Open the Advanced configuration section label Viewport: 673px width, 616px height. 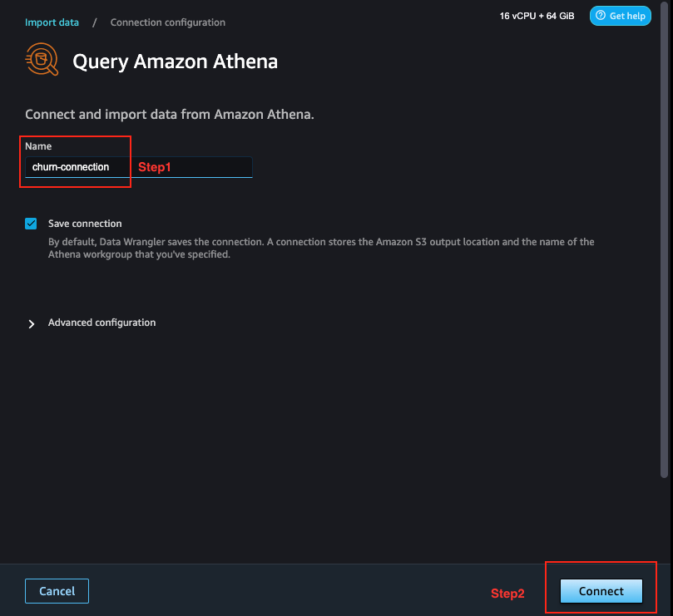click(101, 323)
